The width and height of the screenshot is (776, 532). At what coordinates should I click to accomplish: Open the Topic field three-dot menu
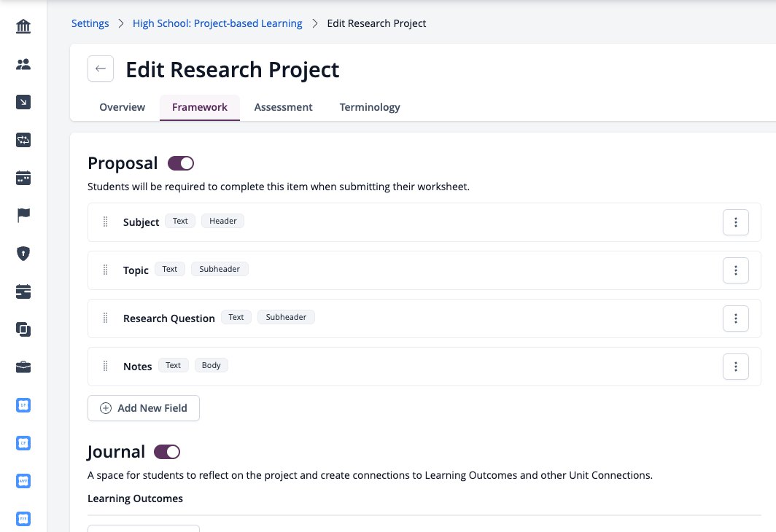pos(735,270)
